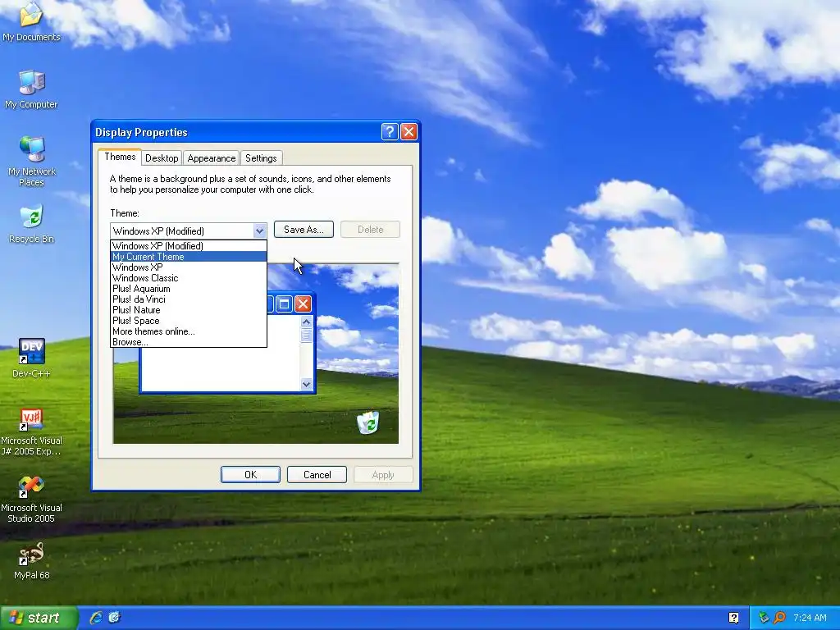Confirm with the OK button

point(250,475)
